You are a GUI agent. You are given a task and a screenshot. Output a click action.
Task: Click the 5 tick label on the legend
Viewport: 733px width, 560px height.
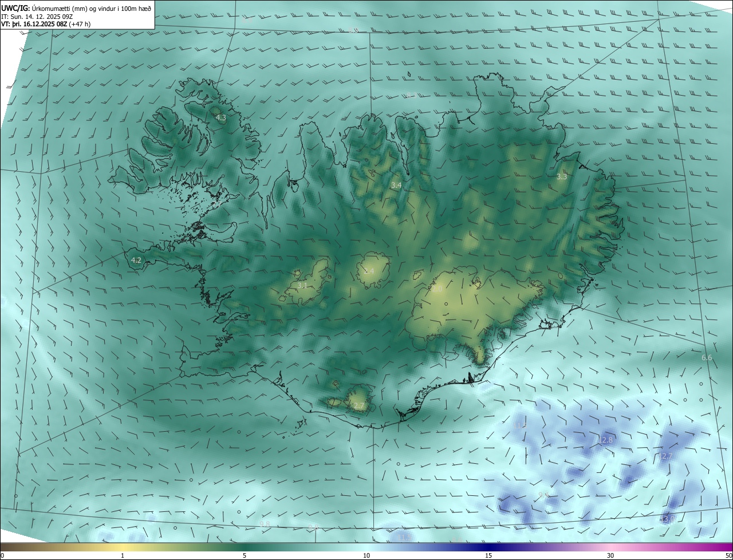(x=245, y=555)
